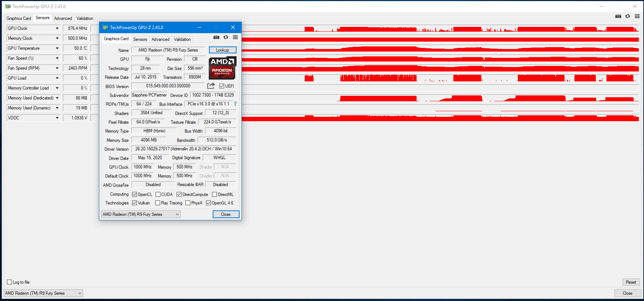Switch to Sensors tab in front dialog
This screenshot has height=301, width=644.
tap(140, 39)
